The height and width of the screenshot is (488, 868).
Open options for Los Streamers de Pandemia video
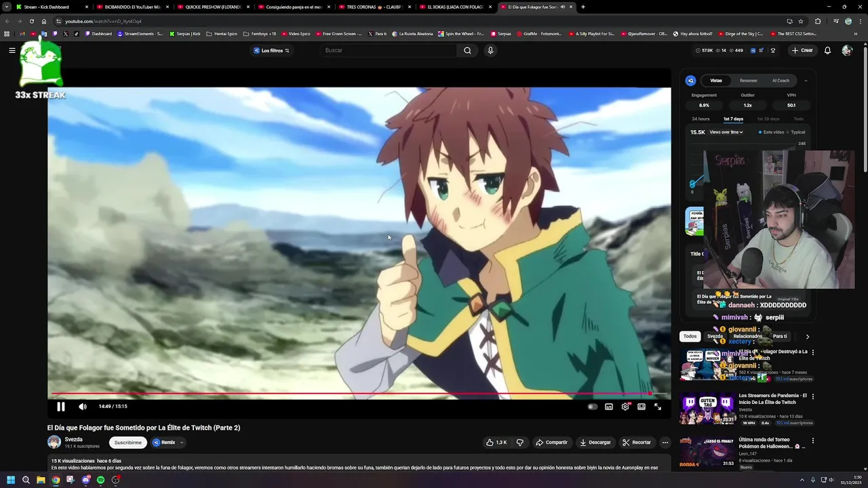pyautogui.click(x=813, y=396)
